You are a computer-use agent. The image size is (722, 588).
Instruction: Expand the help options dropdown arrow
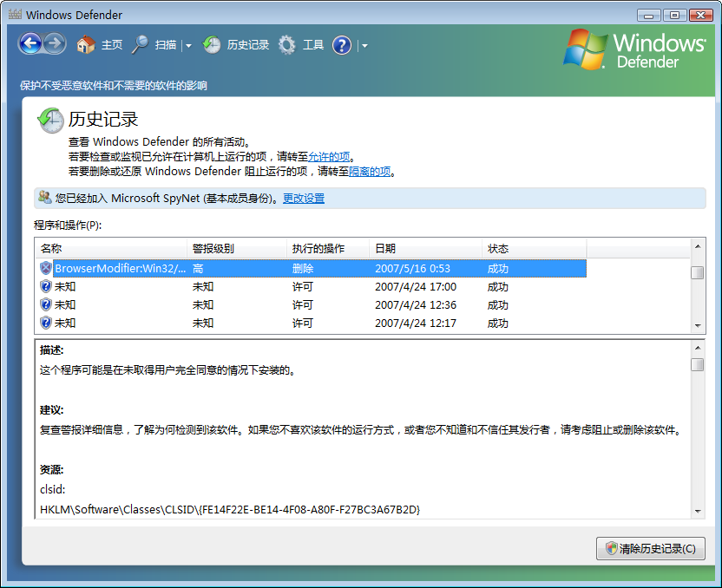coord(364,46)
